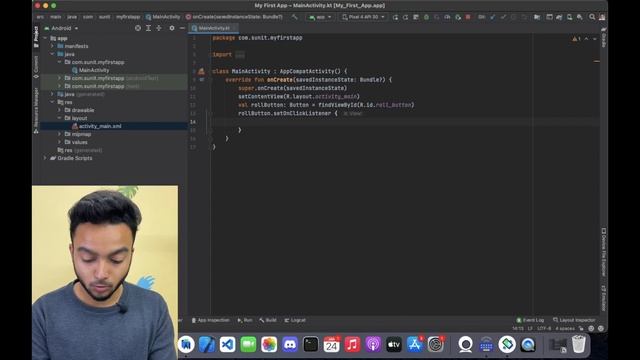The height and width of the screenshot is (360, 640).
Task: Collapse the java folder
Action: point(52,54)
